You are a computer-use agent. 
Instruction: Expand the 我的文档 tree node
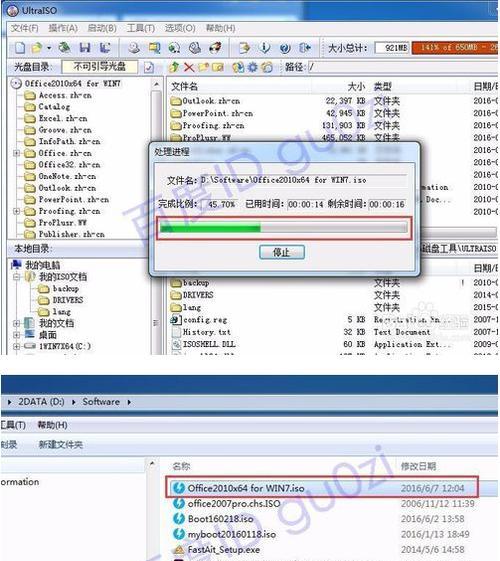pyautogui.click(x=16, y=323)
